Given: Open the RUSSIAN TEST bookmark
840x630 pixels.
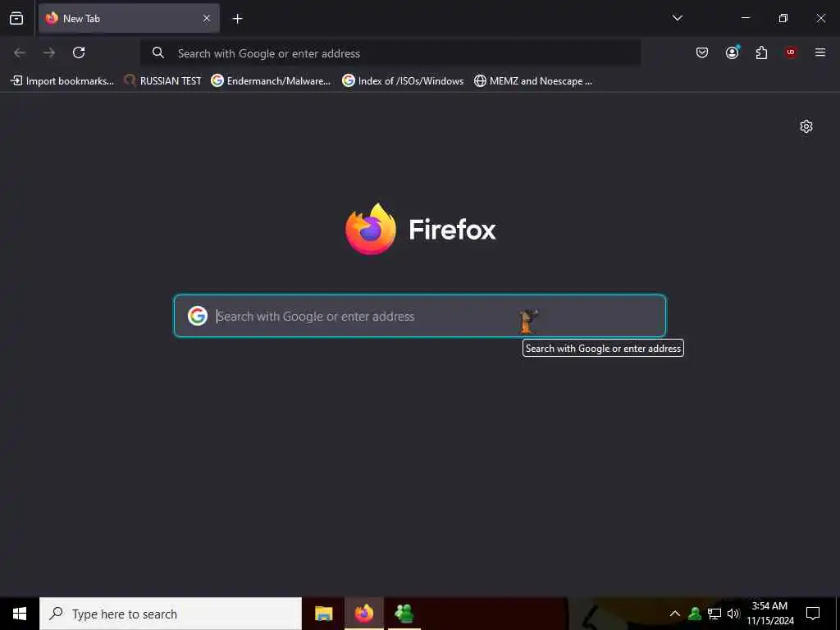Looking at the screenshot, I should [x=163, y=81].
